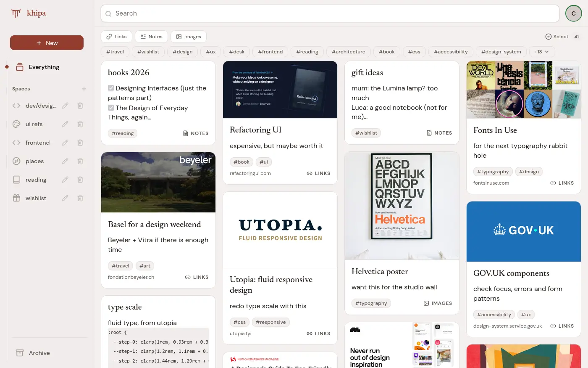The width and height of the screenshot is (588, 368).
Task: Click #ui tag on Refactoring UI card
Action: click(264, 162)
